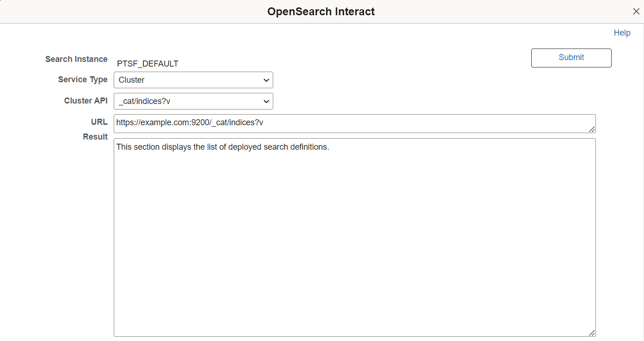Click the Service Type label
644x341 pixels.
click(83, 79)
